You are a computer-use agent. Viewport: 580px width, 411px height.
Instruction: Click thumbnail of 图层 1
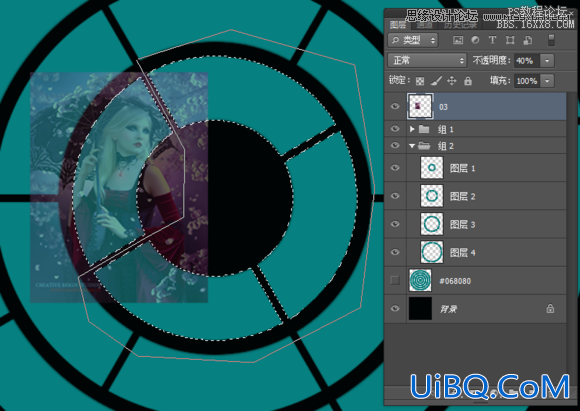(x=432, y=168)
